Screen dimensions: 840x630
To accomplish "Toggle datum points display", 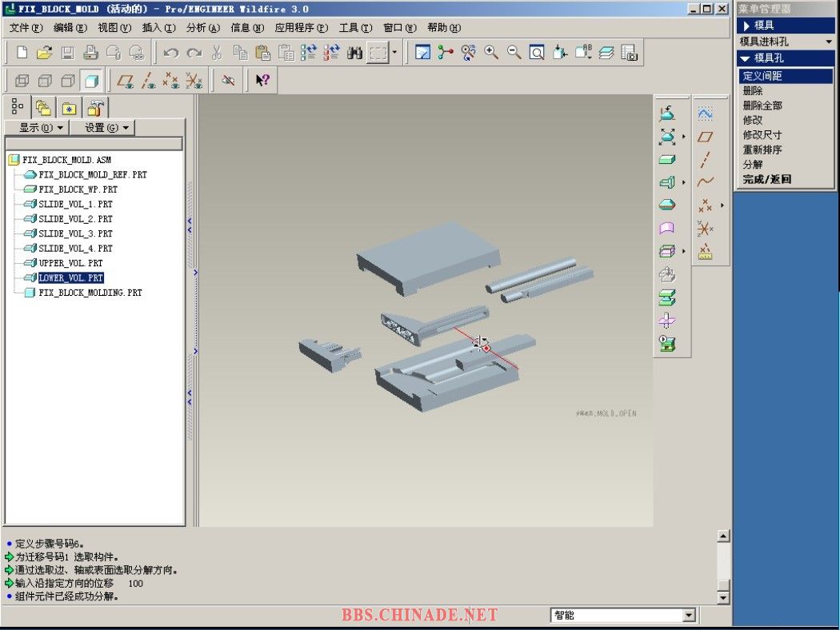I will pyautogui.click(x=171, y=81).
